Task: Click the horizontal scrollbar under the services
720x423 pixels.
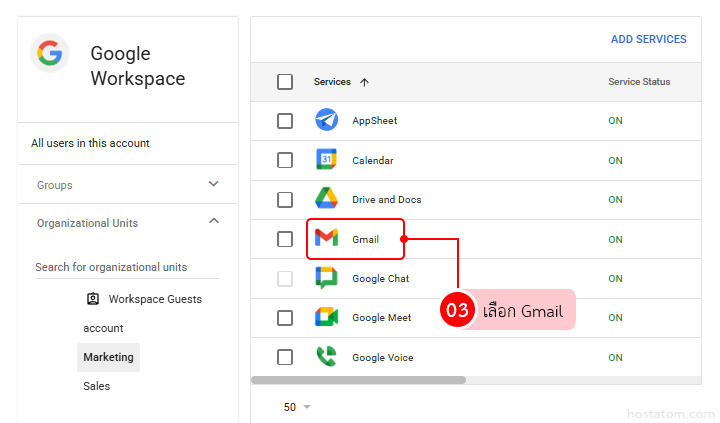Action: click(x=359, y=380)
